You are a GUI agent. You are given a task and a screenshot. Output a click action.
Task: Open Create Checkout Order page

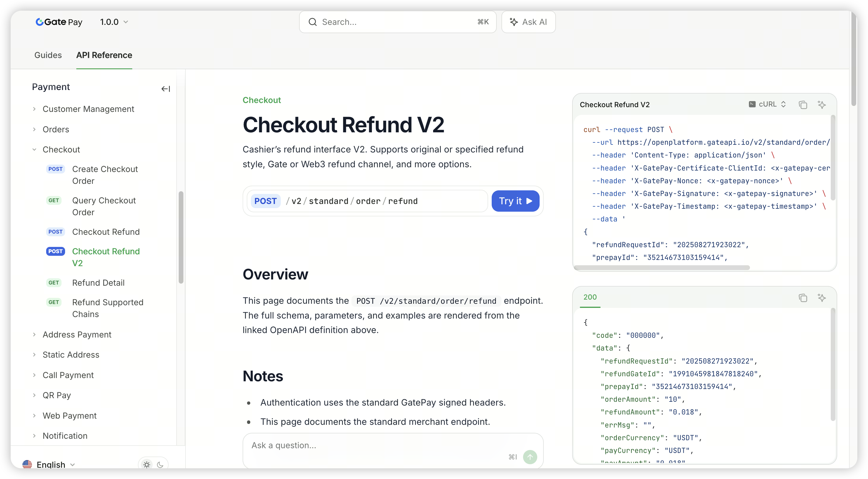point(105,175)
